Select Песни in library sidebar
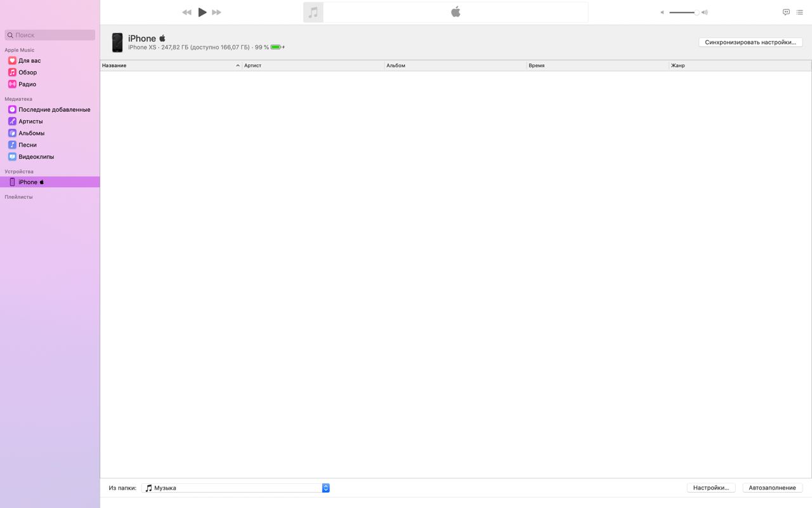Image resolution: width=812 pixels, height=508 pixels. click(x=49, y=145)
